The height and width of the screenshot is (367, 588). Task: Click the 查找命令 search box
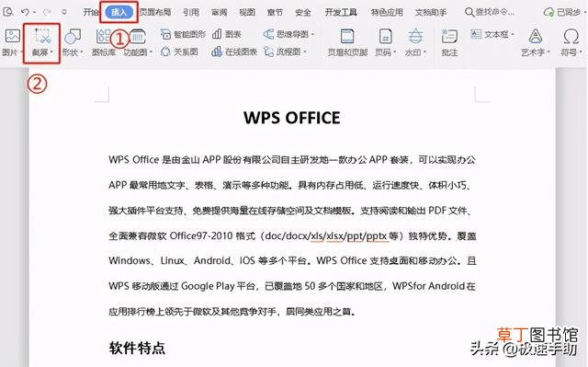tap(490, 12)
